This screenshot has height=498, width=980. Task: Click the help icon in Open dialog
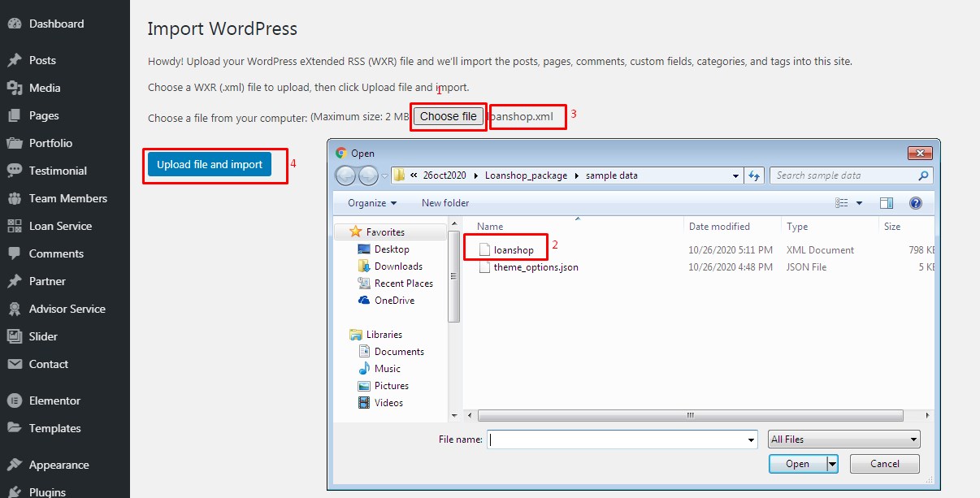[x=915, y=203]
